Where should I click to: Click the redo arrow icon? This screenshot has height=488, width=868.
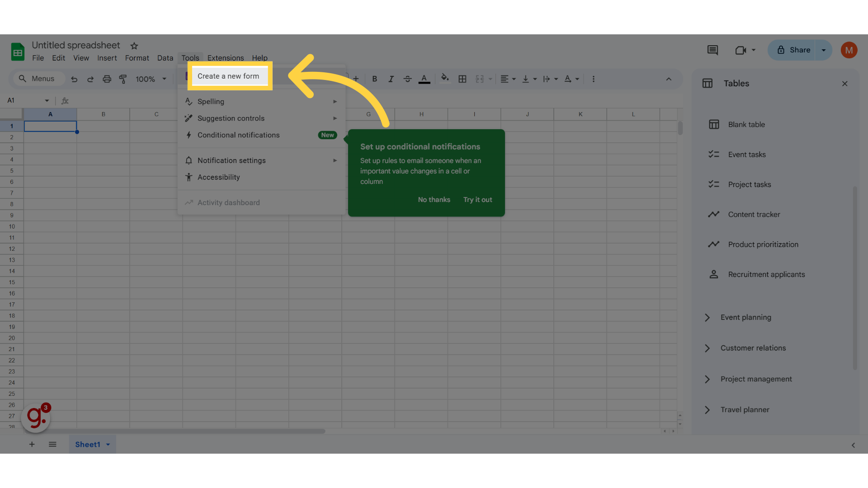click(x=90, y=79)
